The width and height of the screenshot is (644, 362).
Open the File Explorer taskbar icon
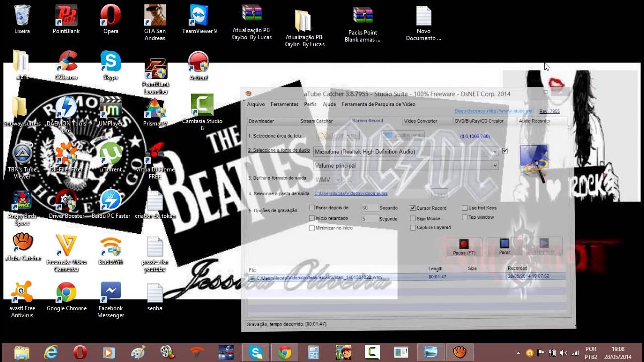pyautogui.click(x=22, y=352)
